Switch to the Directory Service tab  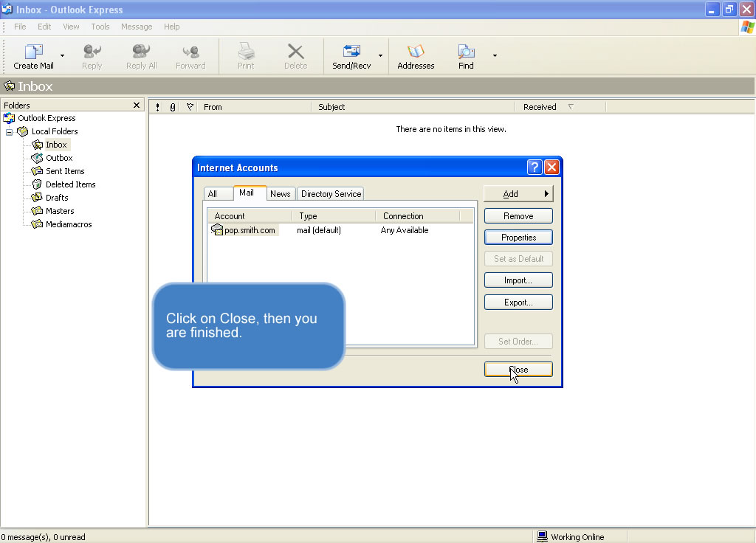coord(331,194)
